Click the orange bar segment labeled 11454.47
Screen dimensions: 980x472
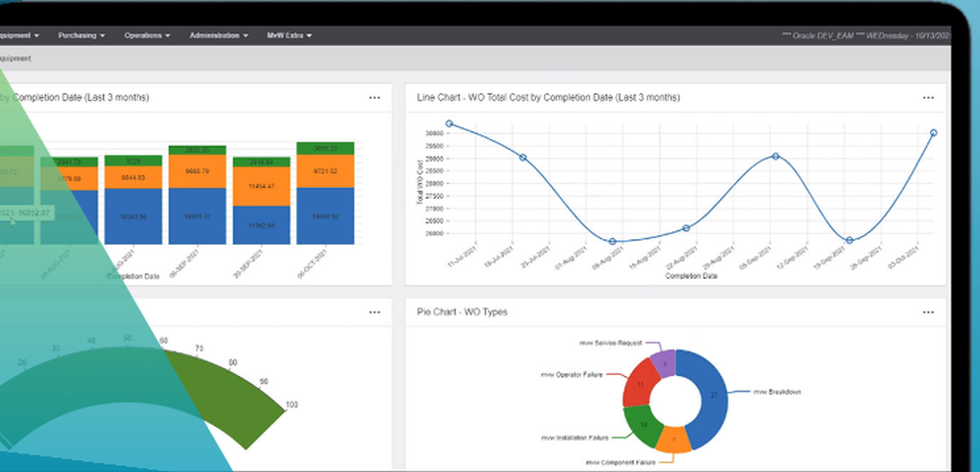click(x=262, y=187)
